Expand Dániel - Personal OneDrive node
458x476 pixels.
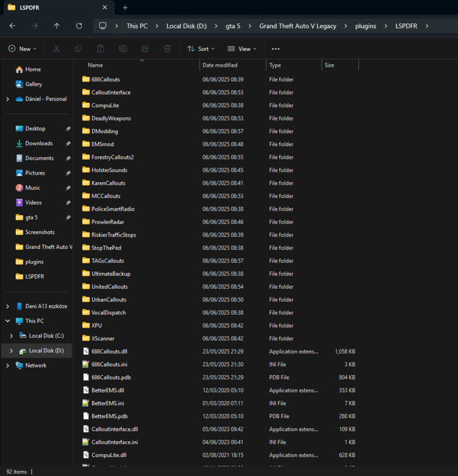point(8,99)
